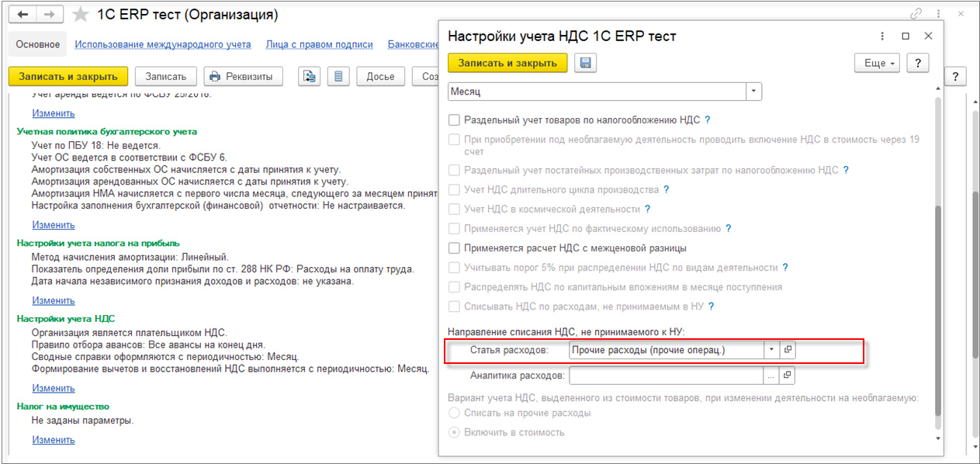Image resolution: width=980 pixels, height=464 pixels.
Task: Click into Аналитика расходов input field
Action: tap(666, 376)
